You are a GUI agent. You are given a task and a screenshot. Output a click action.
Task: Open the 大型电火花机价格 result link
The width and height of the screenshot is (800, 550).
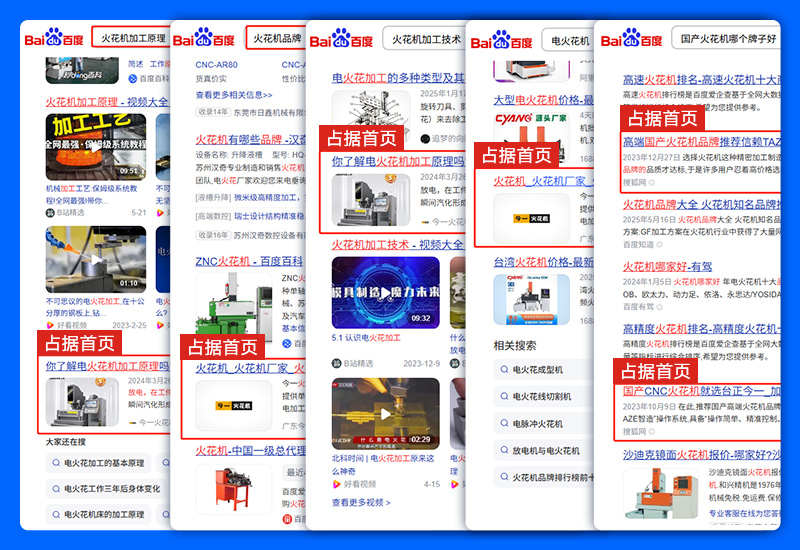[543, 99]
